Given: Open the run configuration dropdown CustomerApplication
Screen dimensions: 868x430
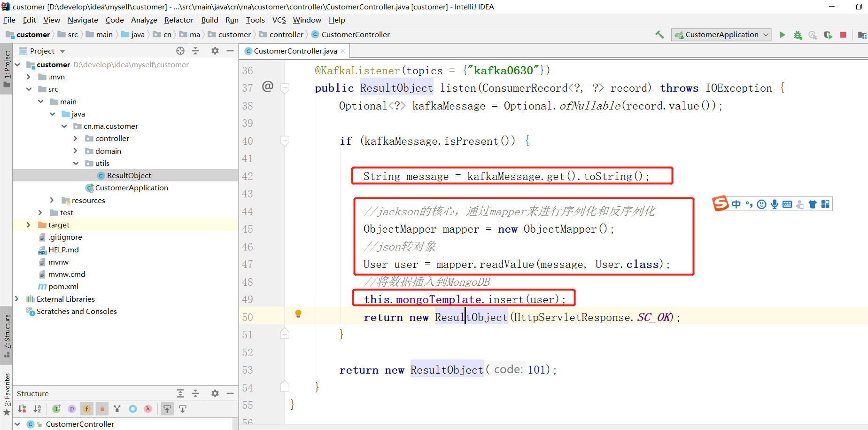Looking at the screenshot, I should point(721,35).
